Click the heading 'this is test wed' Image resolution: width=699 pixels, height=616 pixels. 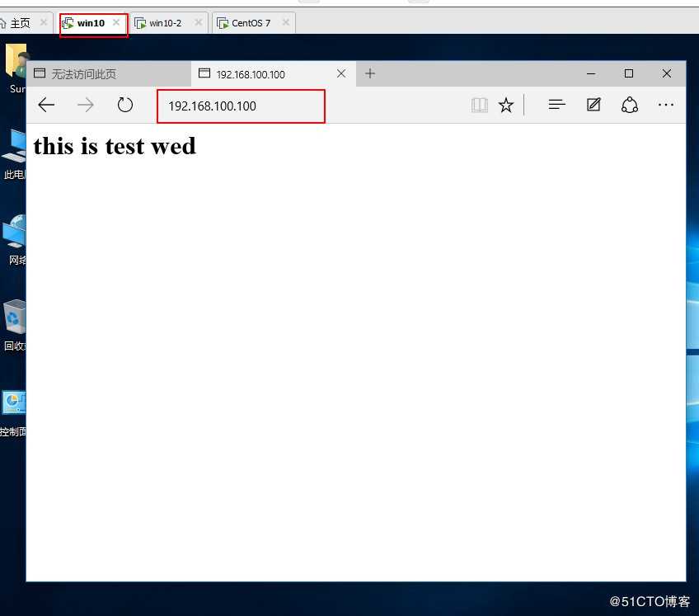tap(115, 146)
